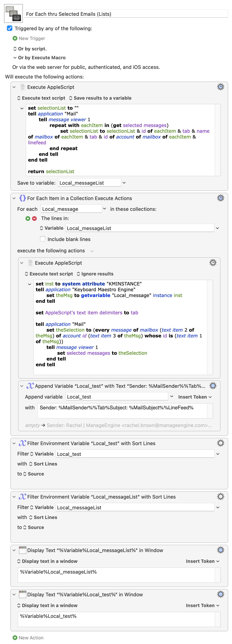Remove collection with the red minus icon
This screenshot has width=232, height=644.
coord(34,218)
